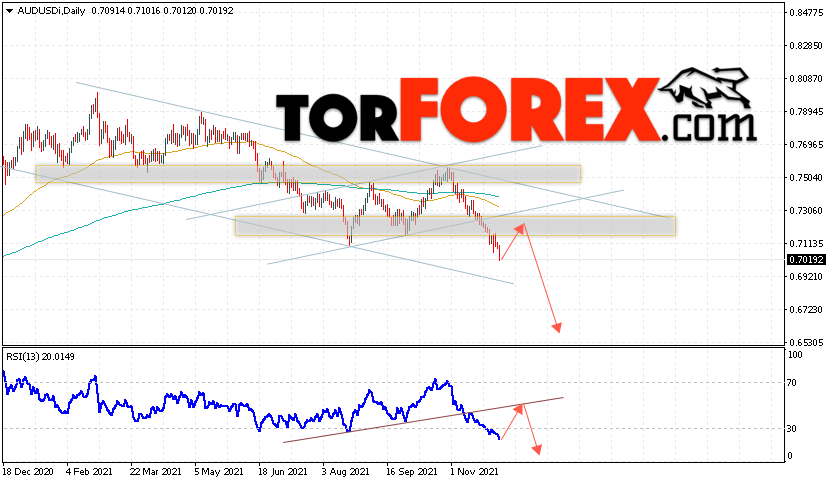Select the 18 Dec 2020 date label

pos(28,471)
